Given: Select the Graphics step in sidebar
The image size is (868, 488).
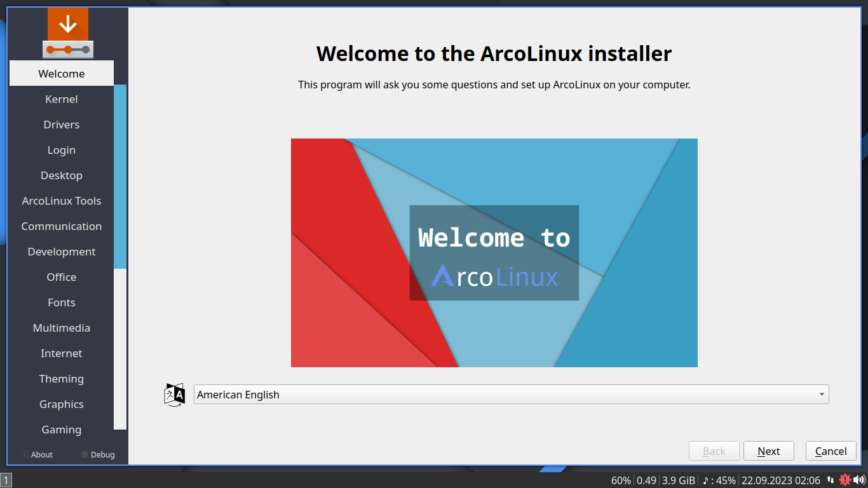Looking at the screenshot, I should point(62,404).
